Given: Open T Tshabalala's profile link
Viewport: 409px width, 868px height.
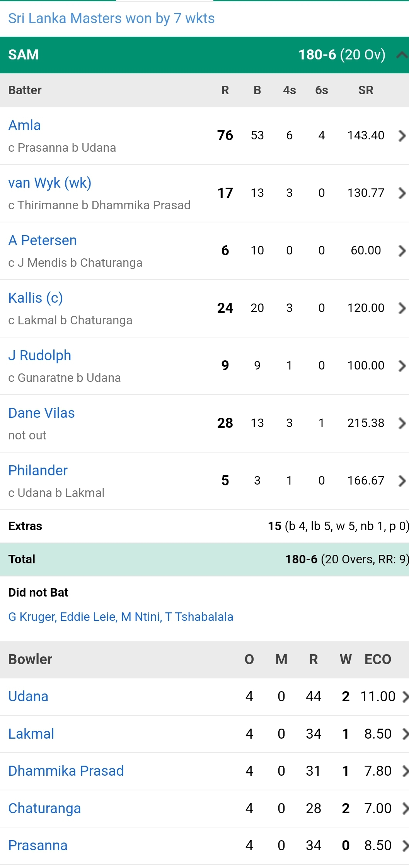Looking at the screenshot, I should [x=199, y=617].
